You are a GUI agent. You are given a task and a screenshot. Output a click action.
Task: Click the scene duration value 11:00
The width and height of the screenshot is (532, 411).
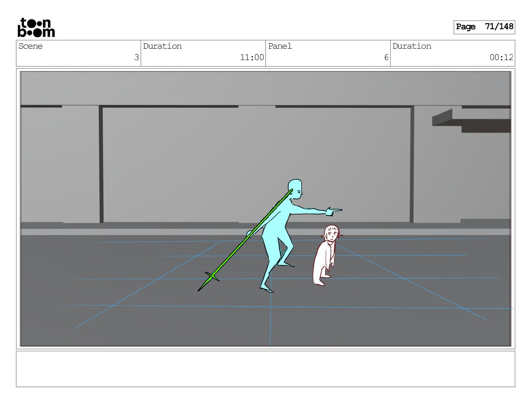coord(252,57)
